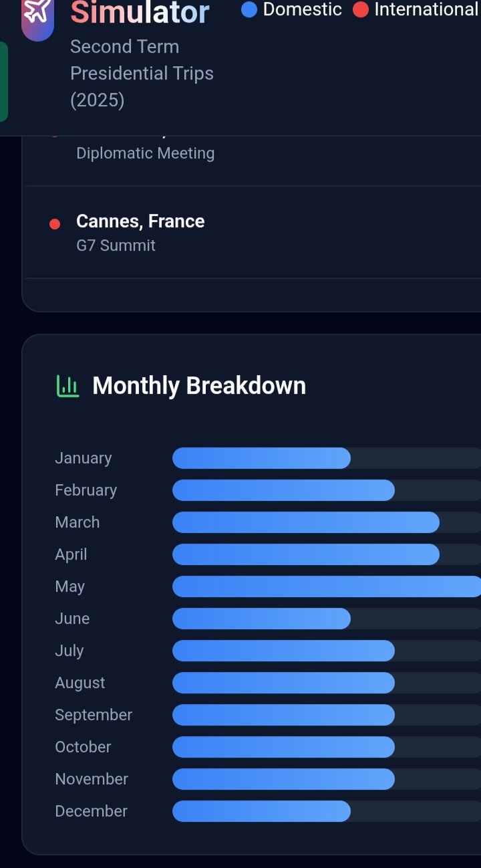Click the Diplomatic Meeting trip label

coord(145,153)
